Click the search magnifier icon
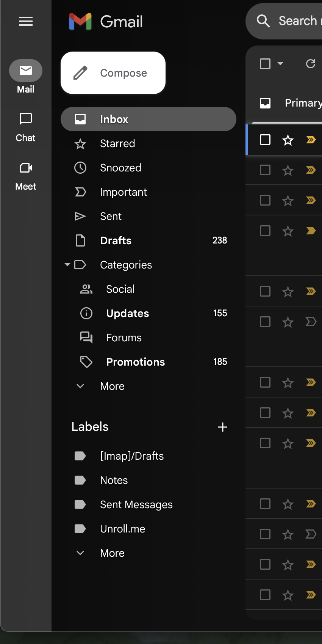 263,21
